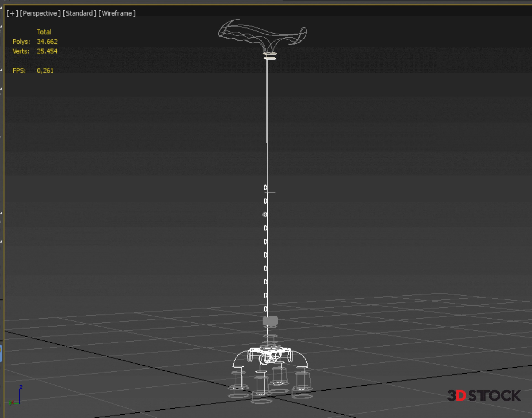The width and height of the screenshot is (532, 418).
Task: Select the diamond-shaped gray chain link
Action: (x=265, y=214)
